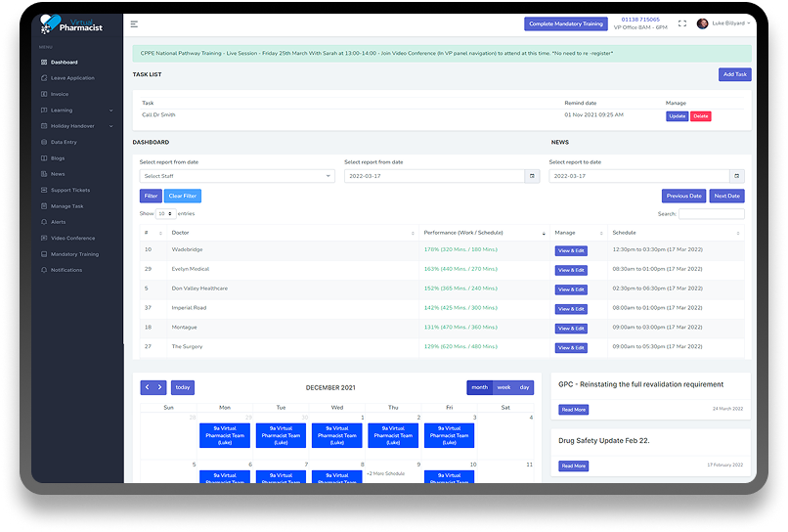Viewport: 788px width, 532px height.
Task: Click the Clear Filter button
Action: (x=183, y=196)
